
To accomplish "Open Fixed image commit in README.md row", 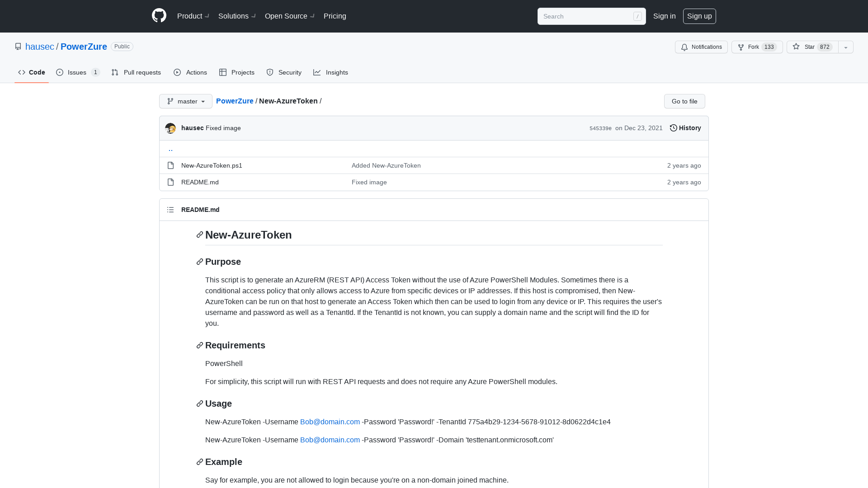I will (x=369, y=182).
